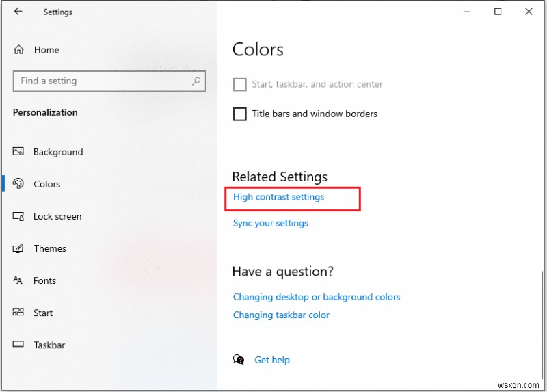
Task: Select the Background picture icon
Action: (x=19, y=152)
